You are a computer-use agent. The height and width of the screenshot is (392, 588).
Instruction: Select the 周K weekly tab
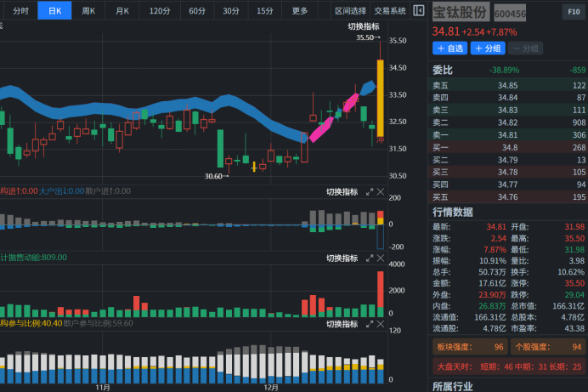(x=88, y=11)
